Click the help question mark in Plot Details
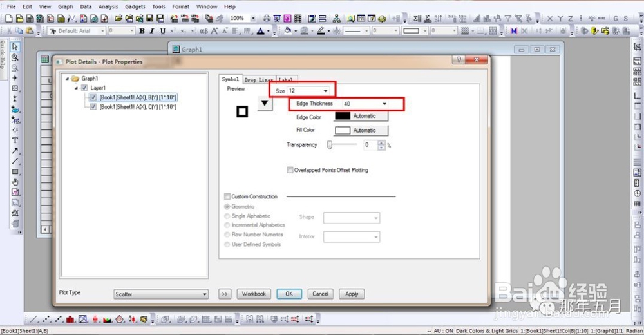This screenshot has width=644, height=335. (x=459, y=60)
